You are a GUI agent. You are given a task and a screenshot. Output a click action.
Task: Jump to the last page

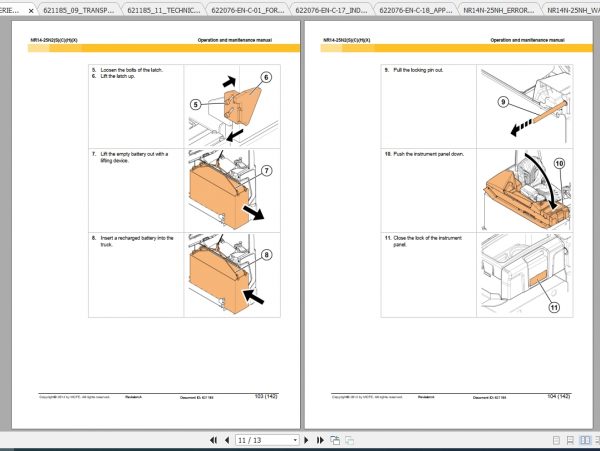(320, 440)
